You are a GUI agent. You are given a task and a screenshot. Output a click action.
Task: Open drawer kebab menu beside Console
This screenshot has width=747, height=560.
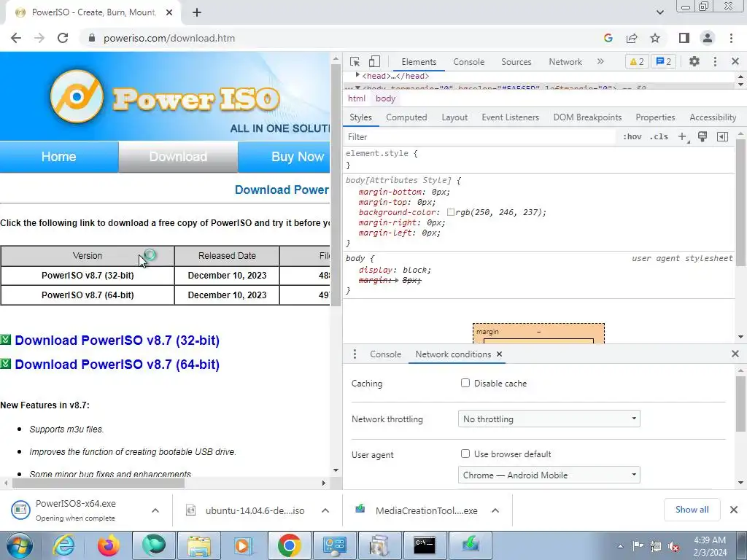(x=355, y=354)
